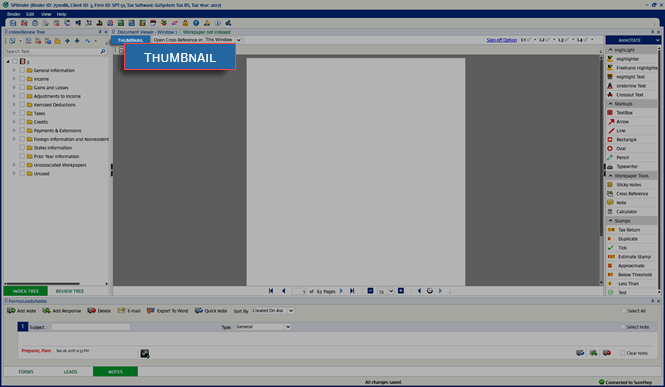Image resolution: width=665 pixels, height=387 pixels.
Task: Choose the Highlight Text tool
Action: (x=632, y=77)
